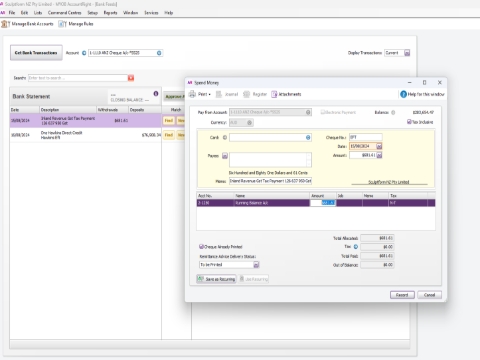Click the horizontal scrollbar under bank statement
The height and width of the screenshot is (360, 480).
210,344
